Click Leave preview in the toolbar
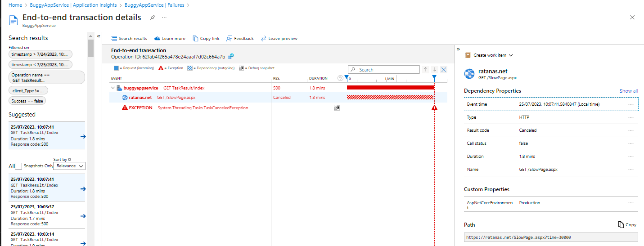Viewport: 644px width, 246px height. pyautogui.click(x=279, y=39)
